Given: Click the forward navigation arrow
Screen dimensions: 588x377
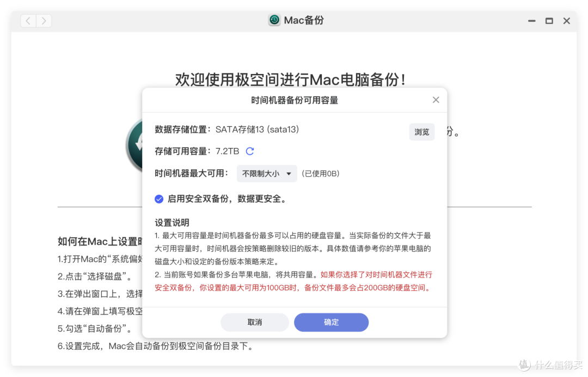Looking at the screenshot, I should pyautogui.click(x=44, y=21).
